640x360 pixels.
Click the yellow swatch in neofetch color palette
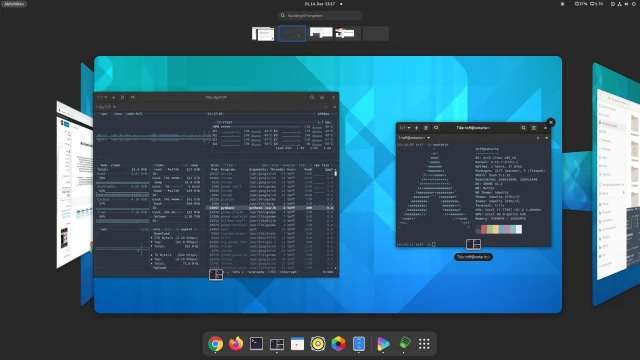pyautogui.click(x=495, y=229)
